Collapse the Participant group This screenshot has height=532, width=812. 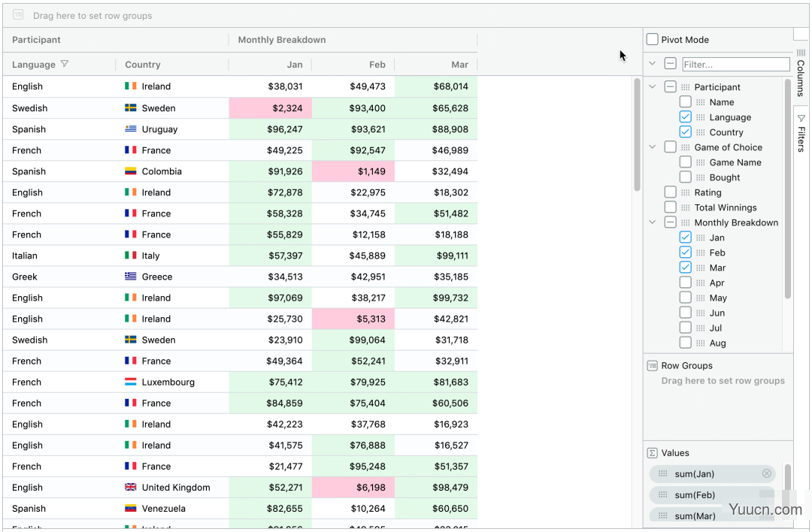pyautogui.click(x=653, y=87)
